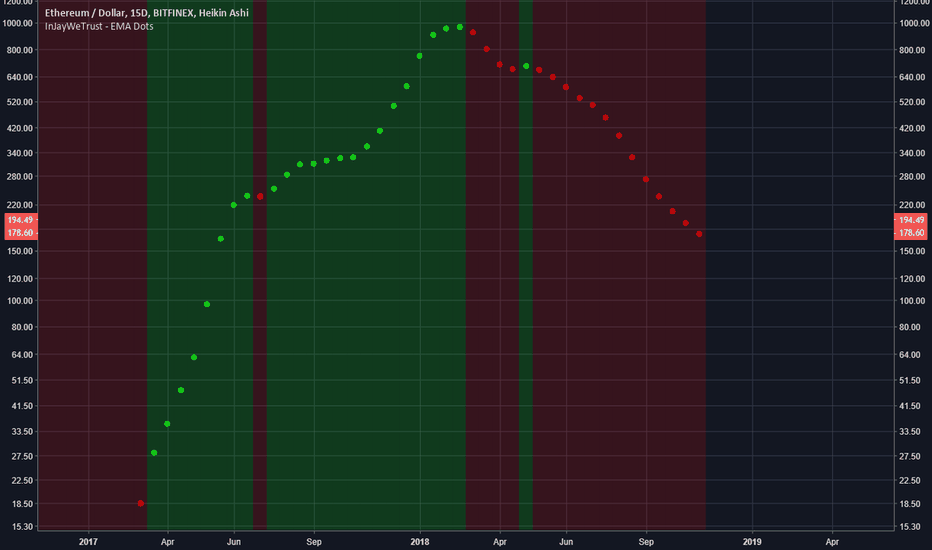Image resolution: width=932 pixels, height=550 pixels.
Task: Click the Jun label between Apr 2017 and Sep 2017
Action: tap(234, 542)
